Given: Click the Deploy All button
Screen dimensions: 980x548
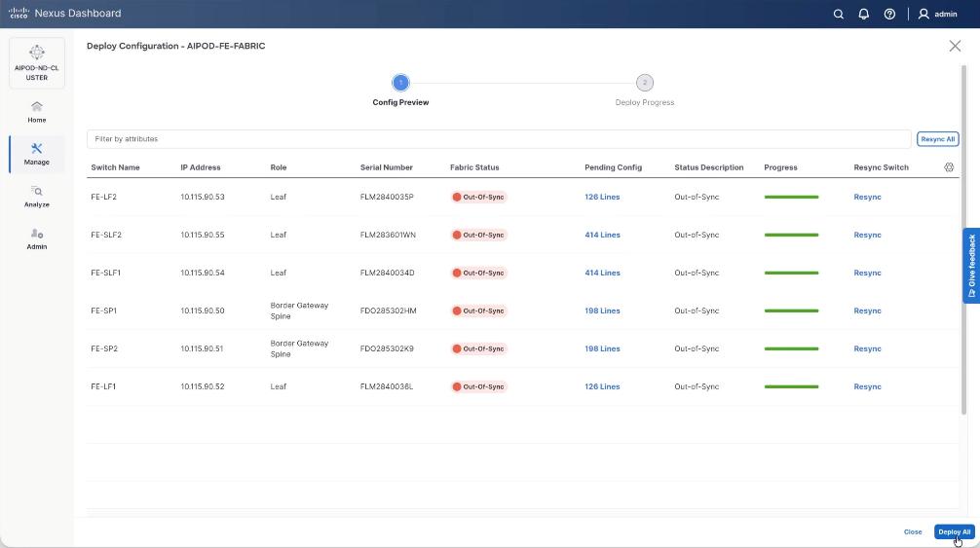Looking at the screenshot, I should pos(955,531).
